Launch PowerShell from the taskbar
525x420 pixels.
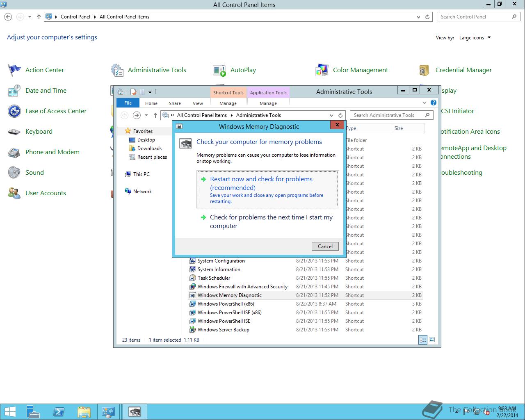click(58, 412)
